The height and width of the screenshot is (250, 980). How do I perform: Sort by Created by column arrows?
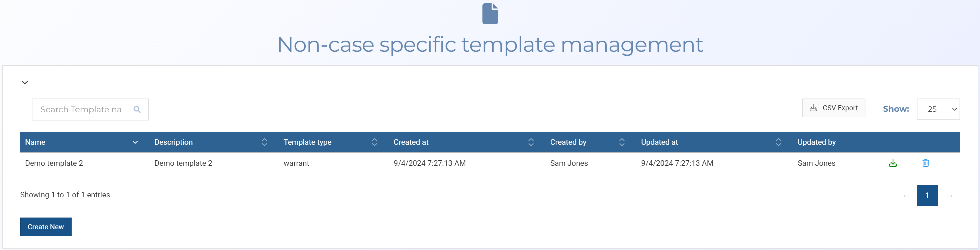pos(622,142)
